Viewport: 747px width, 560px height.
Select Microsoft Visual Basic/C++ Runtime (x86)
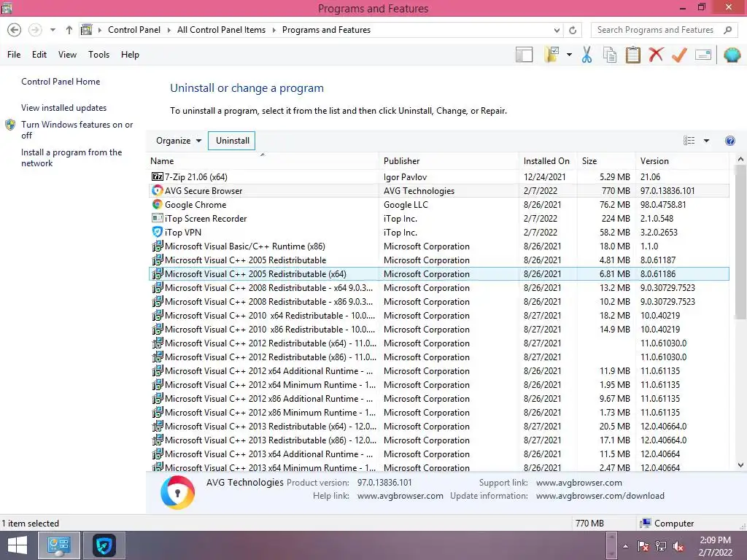coord(438,246)
